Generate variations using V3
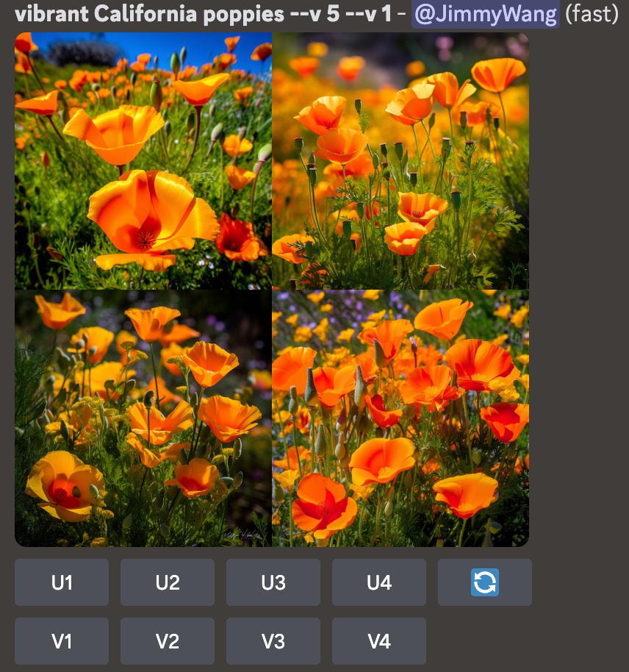629x672 pixels. click(273, 641)
